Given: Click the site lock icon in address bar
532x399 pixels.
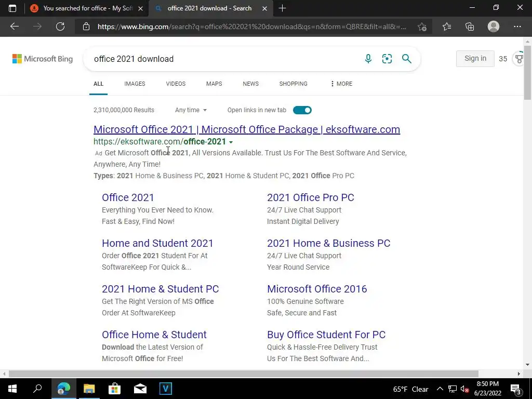Looking at the screenshot, I should coord(86,26).
